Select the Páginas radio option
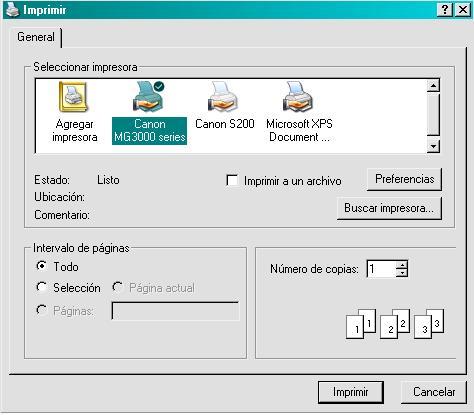Viewport: 474px width, 415px height. click(41, 310)
